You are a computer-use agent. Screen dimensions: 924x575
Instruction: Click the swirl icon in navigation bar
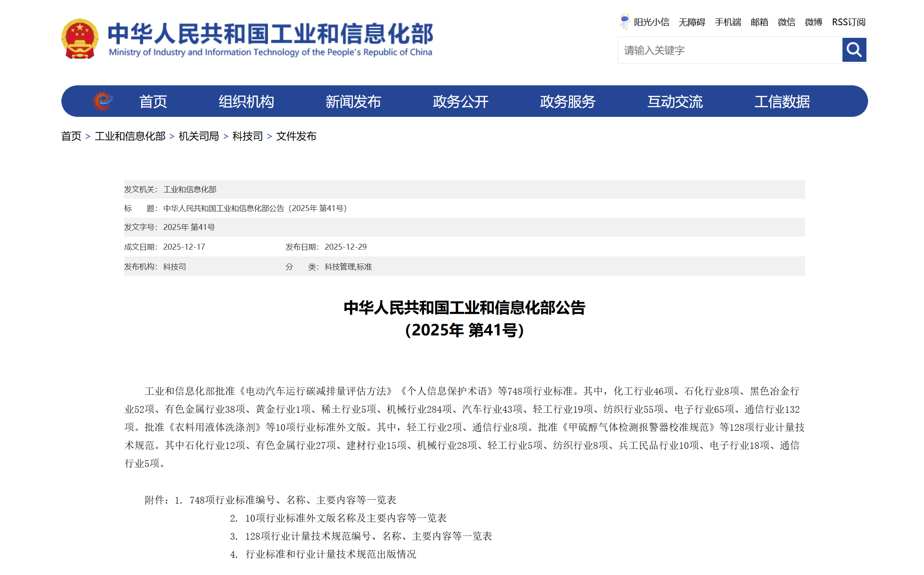click(103, 101)
